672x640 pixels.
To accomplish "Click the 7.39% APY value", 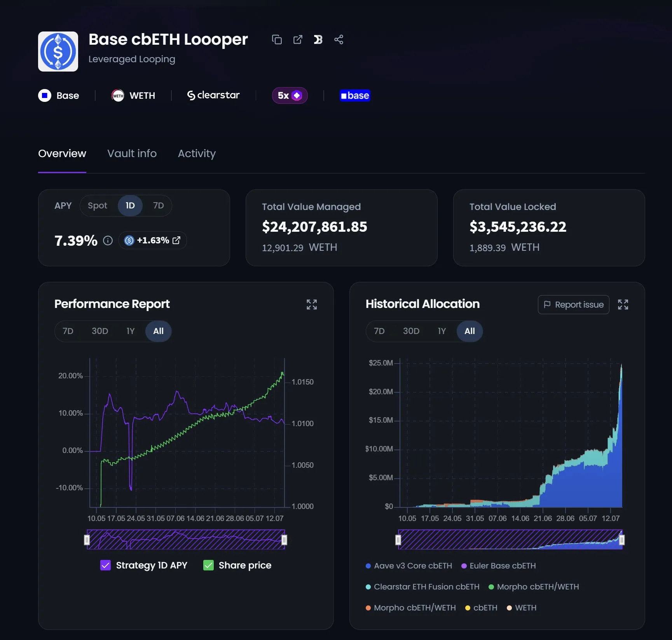I will (x=76, y=241).
